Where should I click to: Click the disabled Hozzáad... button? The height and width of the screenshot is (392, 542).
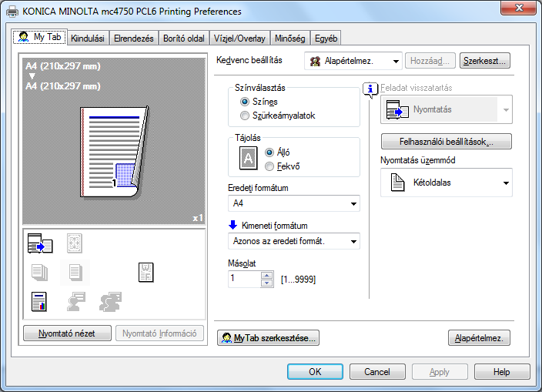430,61
